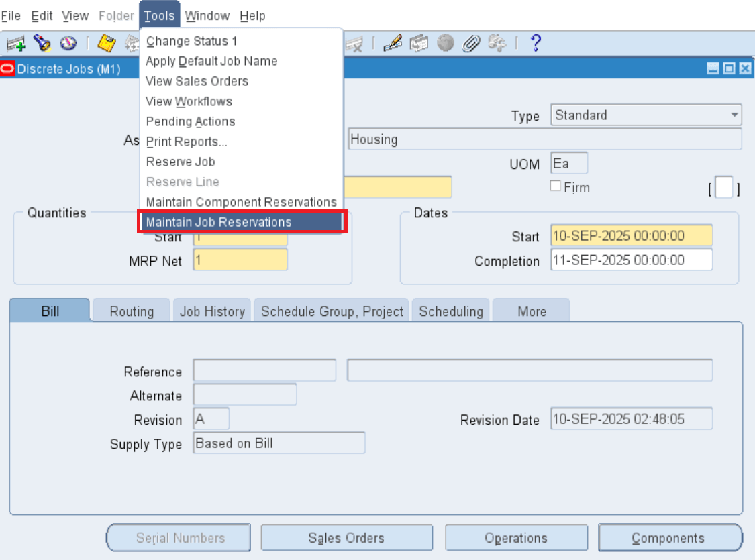Click the Completion date field

(632, 260)
